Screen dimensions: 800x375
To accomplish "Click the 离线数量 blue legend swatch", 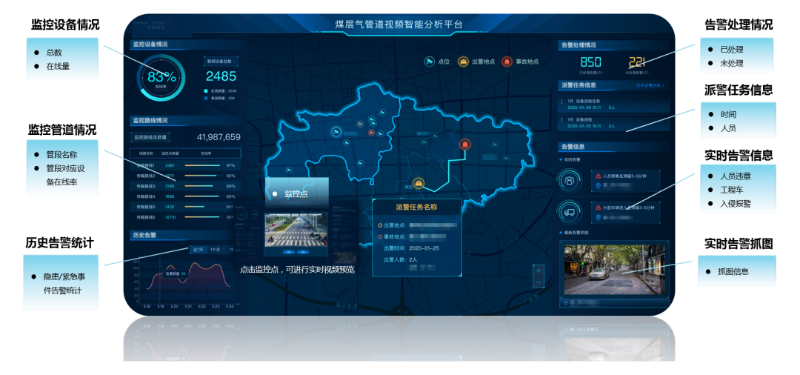I will pyautogui.click(x=206, y=97).
